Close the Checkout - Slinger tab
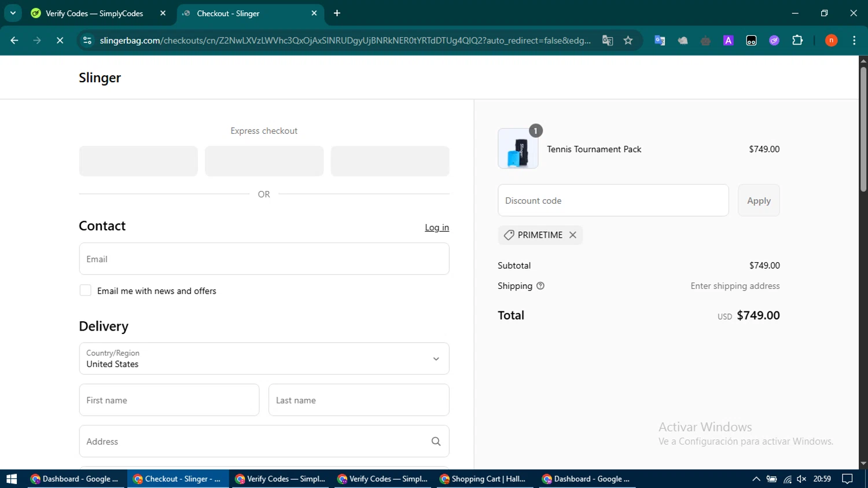 [314, 13]
